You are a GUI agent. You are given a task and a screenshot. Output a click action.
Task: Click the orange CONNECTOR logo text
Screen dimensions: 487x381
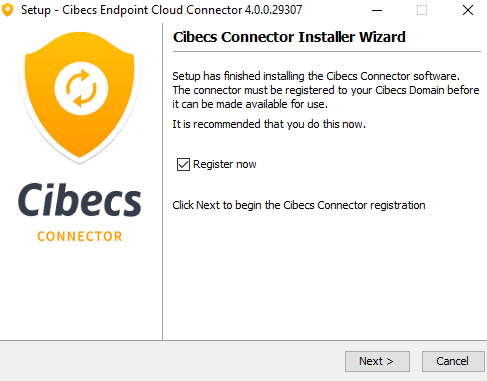pyautogui.click(x=80, y=236)
